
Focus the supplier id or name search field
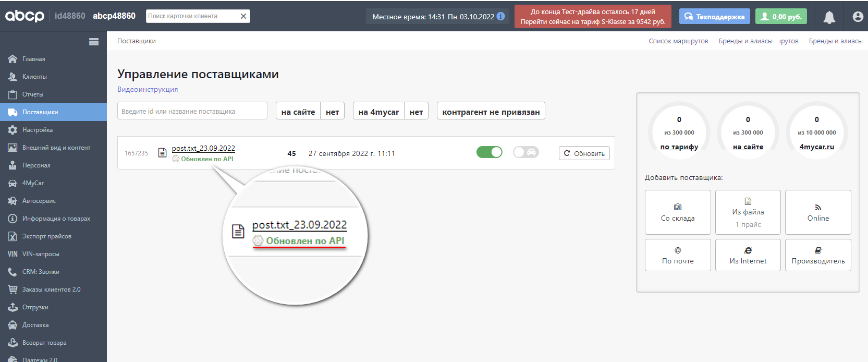[192, 111]
